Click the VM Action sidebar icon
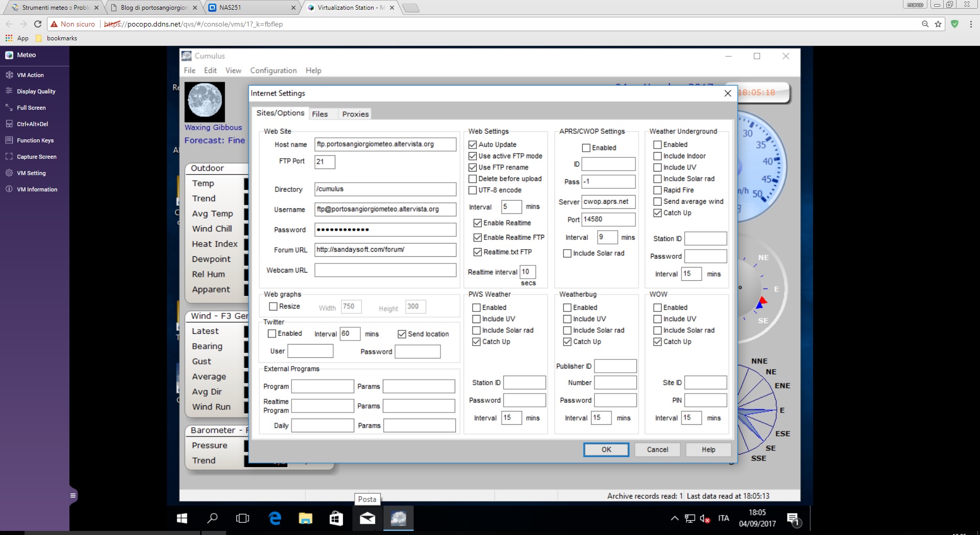Viewport: 980px width, 535px height. click(x=9, y=75)
